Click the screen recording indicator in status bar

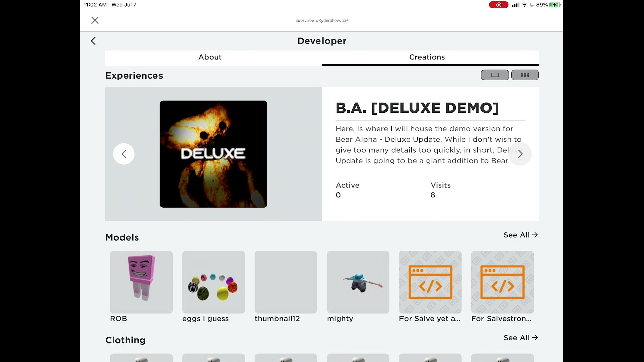pyautogui.click(x=499, y=5)
